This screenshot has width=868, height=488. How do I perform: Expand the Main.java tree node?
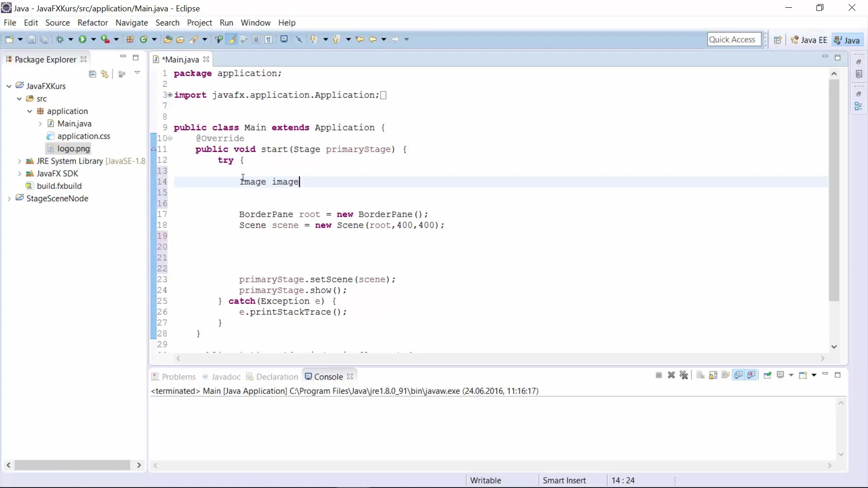pyautogui.click(x=40, y=124)
